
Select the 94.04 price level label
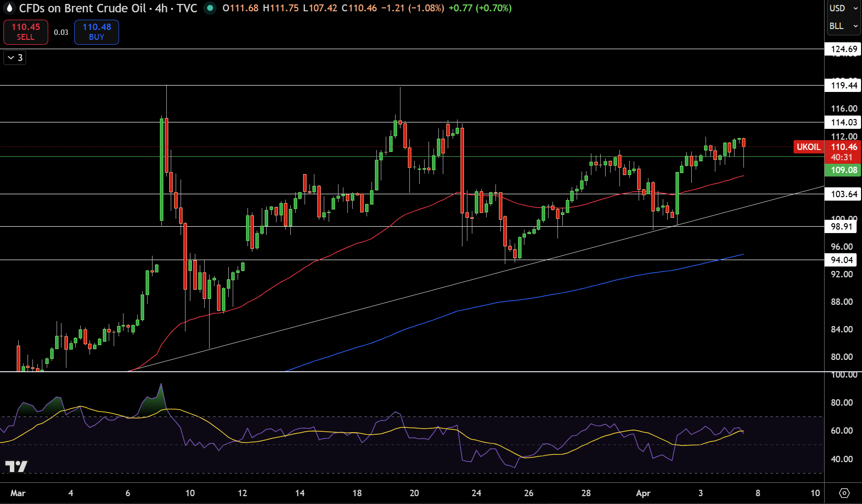pos(841,260)
